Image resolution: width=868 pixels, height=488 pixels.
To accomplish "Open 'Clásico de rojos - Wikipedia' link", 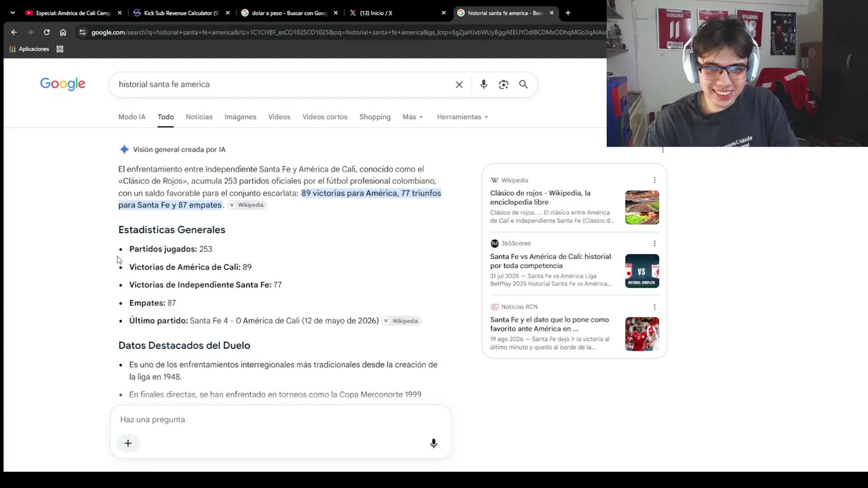I will pyautogui.click(x=540, y=197).
